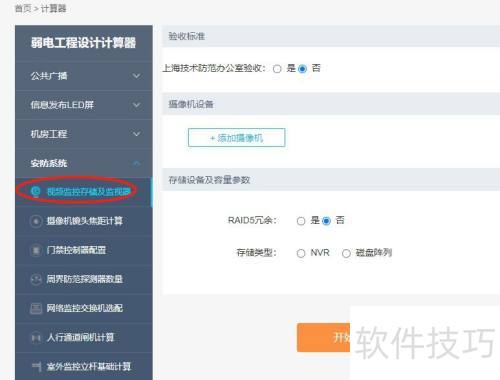Open 摄像机镜头焦距计算 item
Screen dimensions: 500x380
coord(84,221)
